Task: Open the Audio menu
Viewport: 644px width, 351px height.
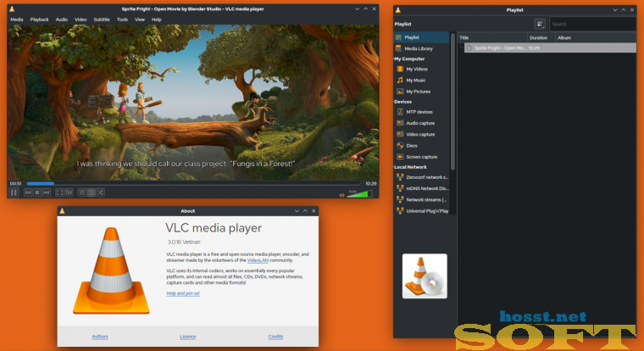Action: (x=62, y=19)
